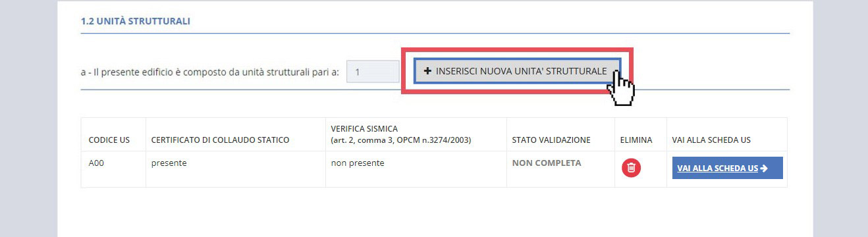This screenshot has width=868, height=237.
Task: Click the label about unità strutturali pari a
Action: click(210, 72)
